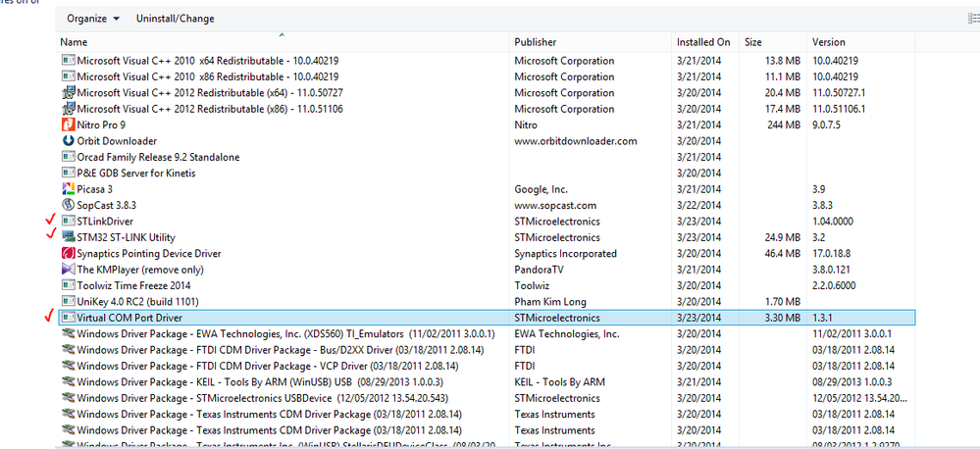Click the Synaptics Pointing Device Driver icon
Viewport: 980px width, 449px height.
[x=68, y=254]
